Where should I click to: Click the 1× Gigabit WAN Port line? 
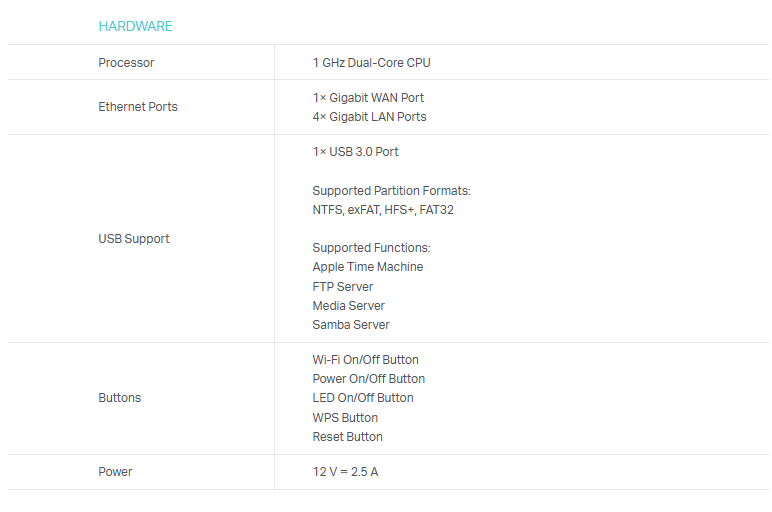click(x=368, y=98)
